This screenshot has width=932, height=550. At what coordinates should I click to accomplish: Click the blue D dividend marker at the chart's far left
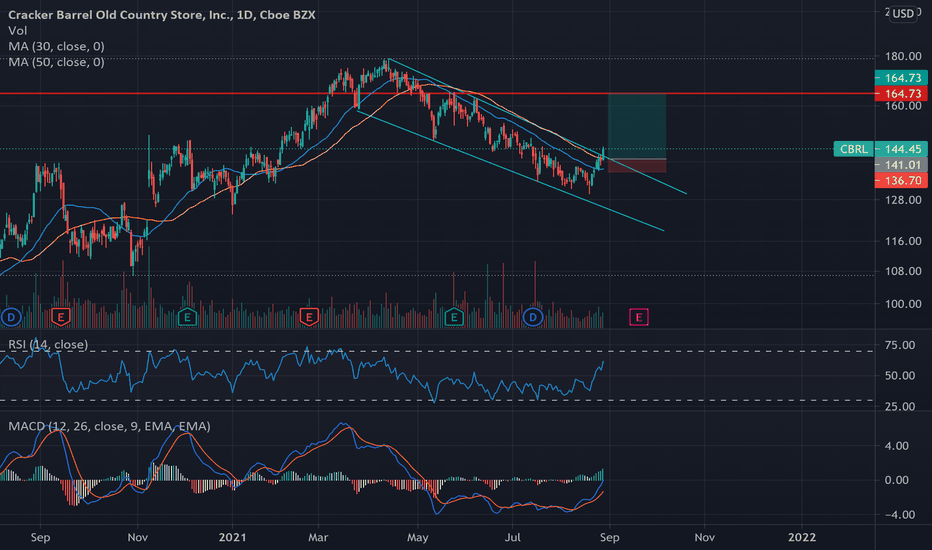pyautogui.click(x=11, y=317)
